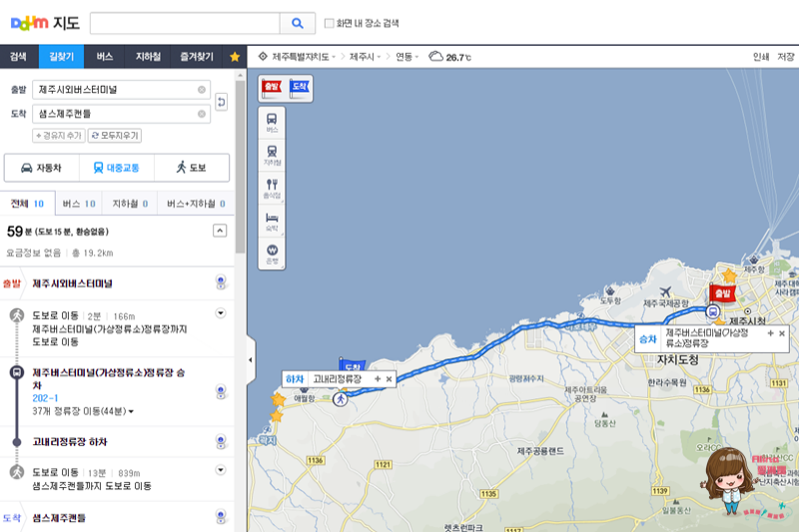Switch to 즐겨찾기 tab
Screen dimensions: 799x532
(197, 57)
